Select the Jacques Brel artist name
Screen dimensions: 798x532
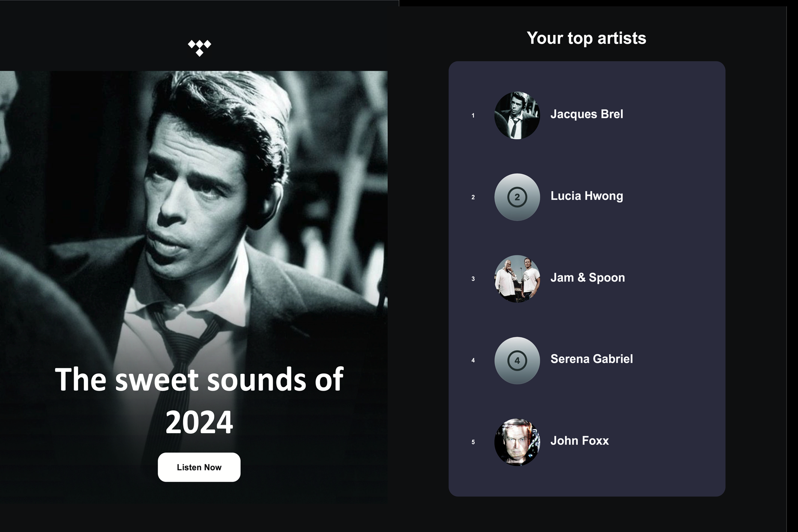587,114
